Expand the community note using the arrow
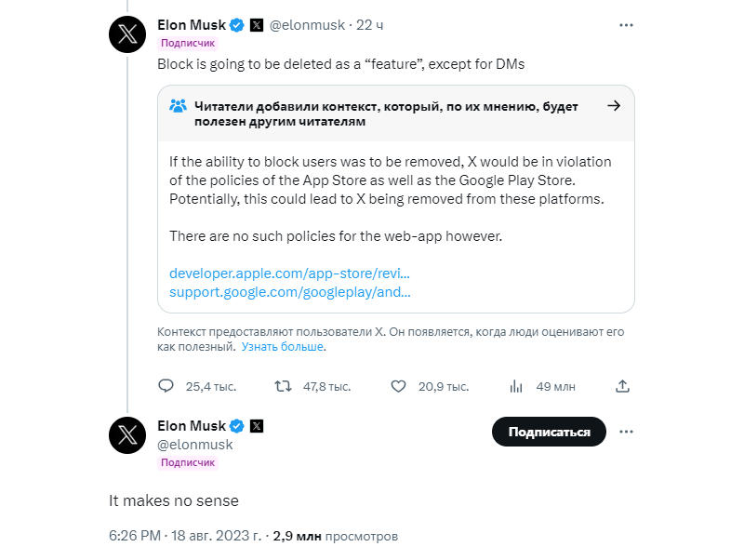The height and width of the screenshot is (560, 744). pyautogui.click(x=614, y=106)
